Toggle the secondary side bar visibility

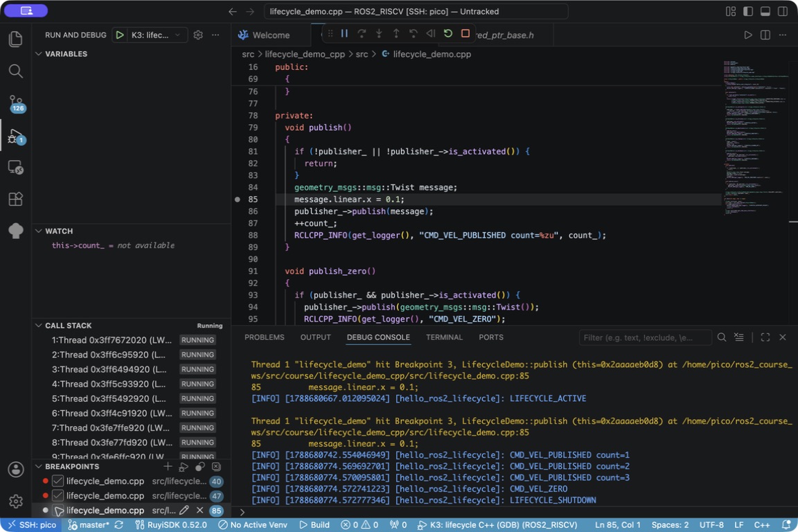pyautogui.click(x=782, y=11)
